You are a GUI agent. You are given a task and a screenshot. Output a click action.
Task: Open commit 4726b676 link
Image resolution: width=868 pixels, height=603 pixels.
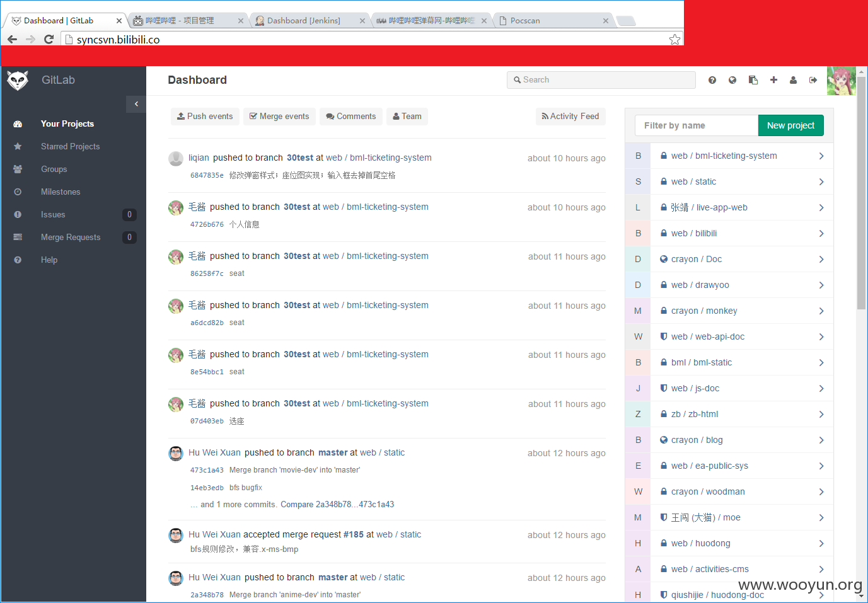(x=207, y=224)
